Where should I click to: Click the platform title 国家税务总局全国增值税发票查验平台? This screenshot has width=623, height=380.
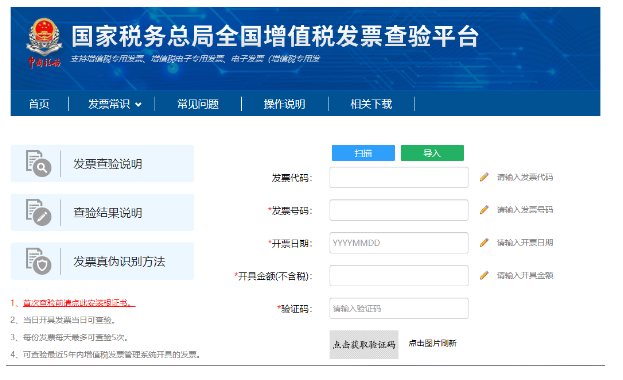[275, 36]
